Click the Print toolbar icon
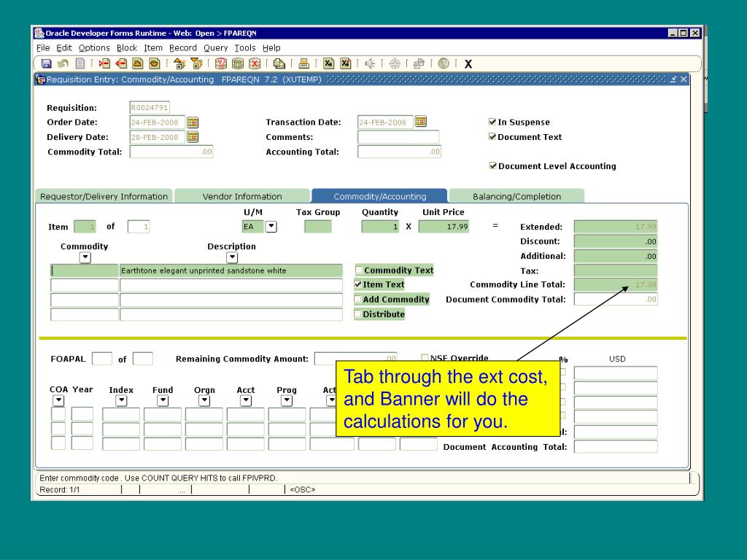This screenshot has width=747, height=560. pyautogui.click(x=304, y=63)
